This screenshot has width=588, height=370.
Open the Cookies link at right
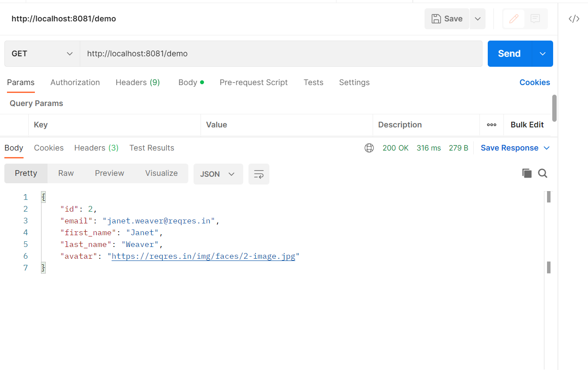(534, 82)
